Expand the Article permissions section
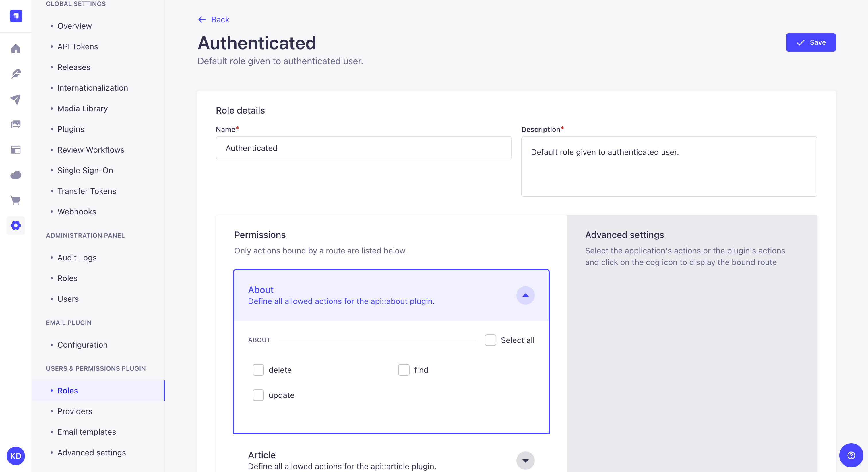 point(525,460)
